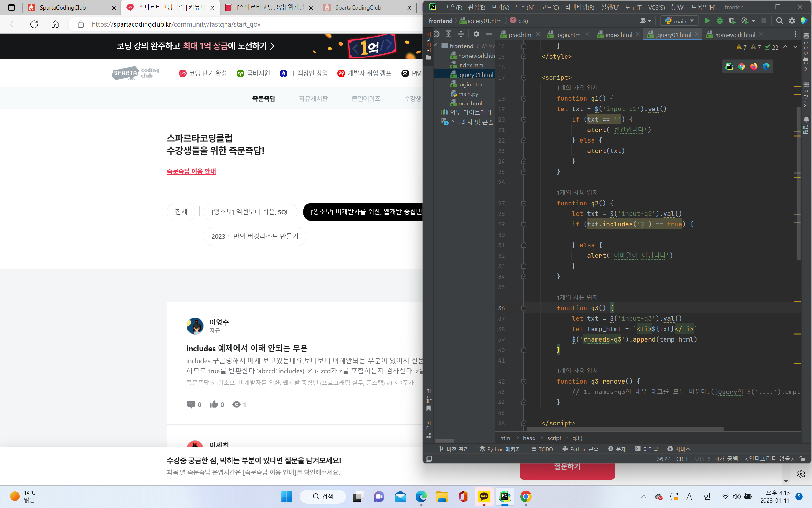Screen dimensions: 812x508
Task: Jump to previous highlighted error arrow
Action: click(x=785, y=47)
